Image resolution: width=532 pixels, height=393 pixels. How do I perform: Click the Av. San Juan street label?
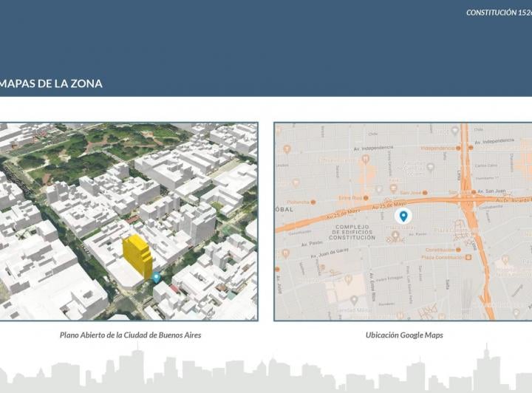[x=491, y=191]
